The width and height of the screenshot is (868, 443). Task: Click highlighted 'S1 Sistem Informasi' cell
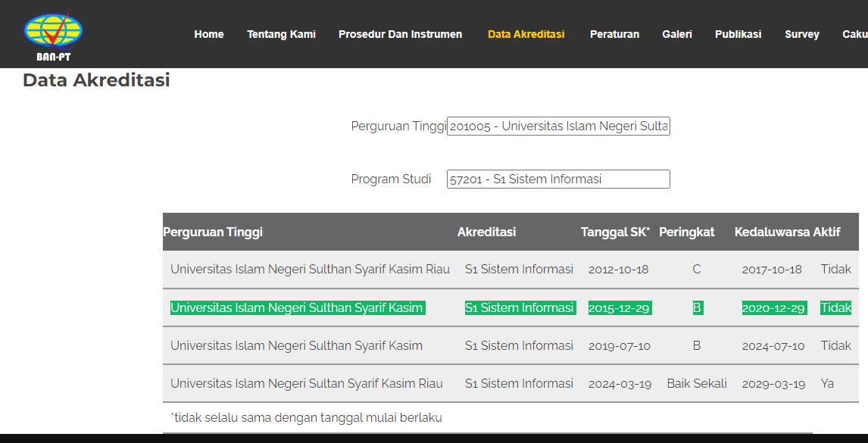[520, 308]
